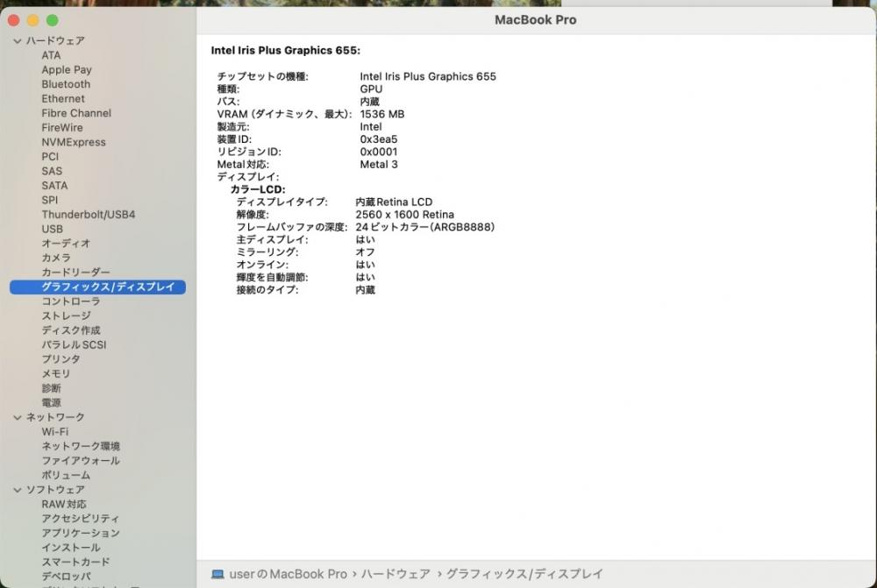
Task: Select SPI in the sidebar
Action: [49, 200]
